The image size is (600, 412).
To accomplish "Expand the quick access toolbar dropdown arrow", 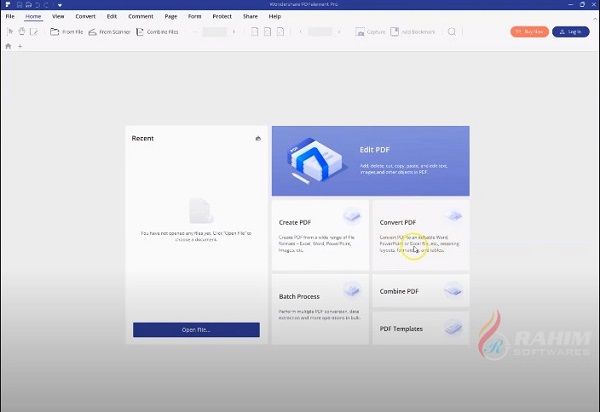I will click(60, 5).
